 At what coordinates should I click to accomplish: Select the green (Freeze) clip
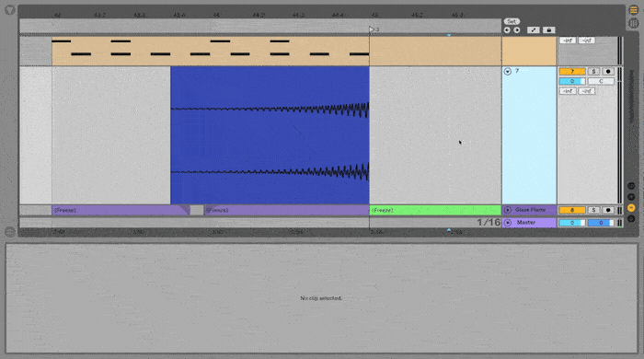pyautogui.click(x=435, y=210)
